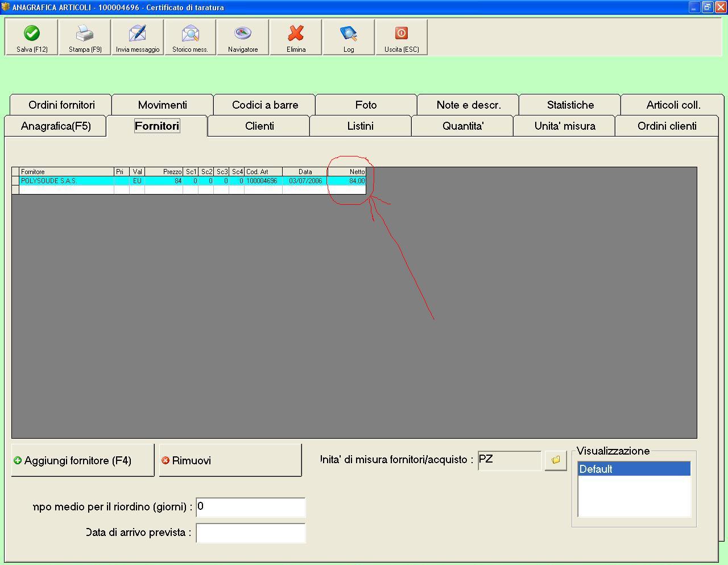This screenshot has height=565, width=728.
Task: Open the Unita' misura tab
Action: point(565,126)
